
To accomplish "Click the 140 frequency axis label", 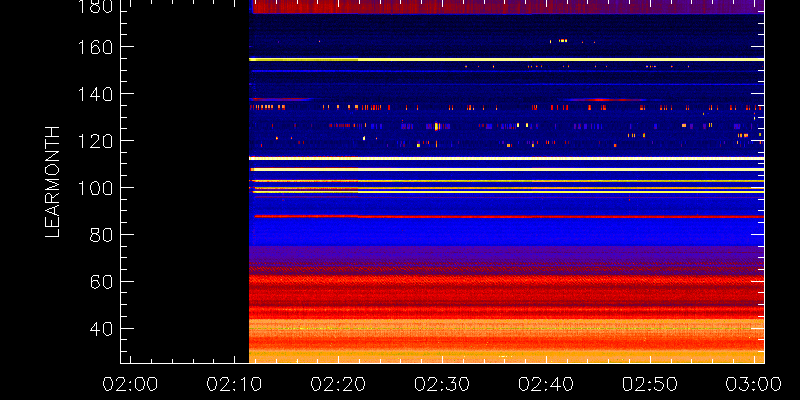I will coord(96,94).
